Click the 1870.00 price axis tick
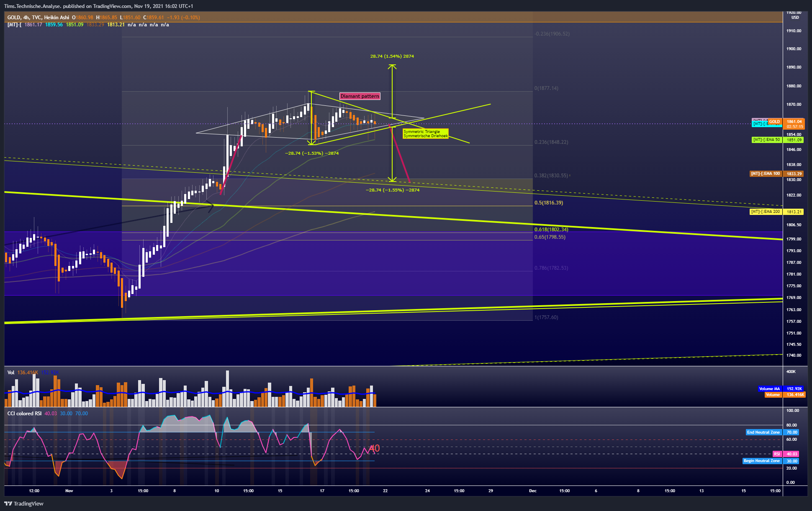This screenshot has height=511, width=812. coord(794,104)
